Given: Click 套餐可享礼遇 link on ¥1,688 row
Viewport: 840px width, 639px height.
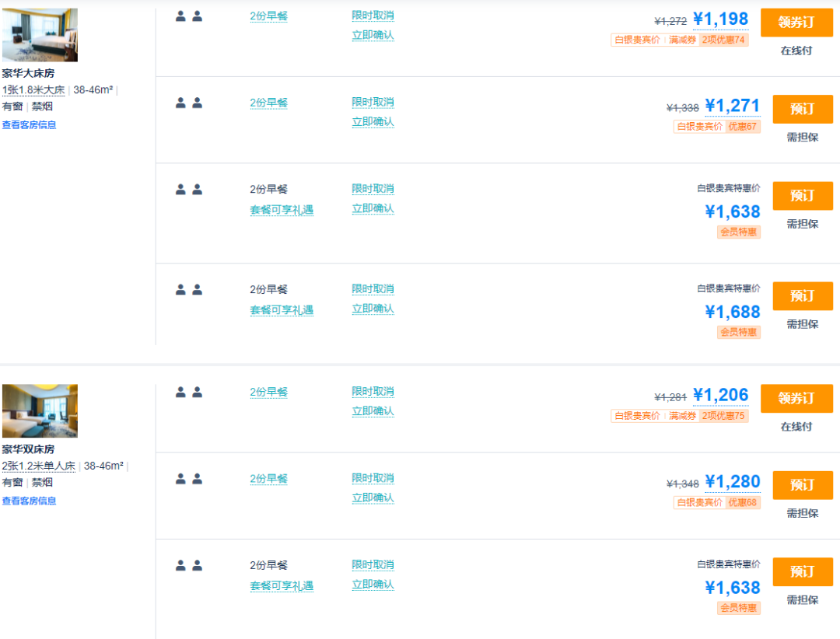Looking at the screenshot, I should pyautogui.click(x=282, y=310).
